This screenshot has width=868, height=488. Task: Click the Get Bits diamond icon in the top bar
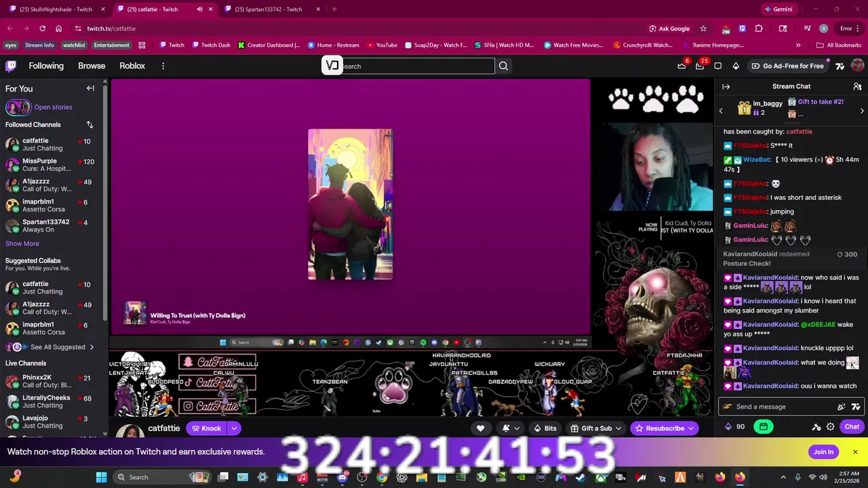736,66
